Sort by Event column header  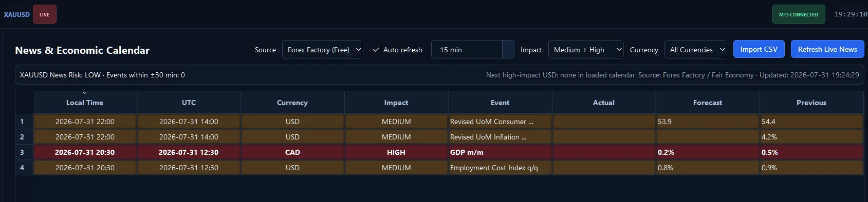pyautogui.click(x=500, y=103)
